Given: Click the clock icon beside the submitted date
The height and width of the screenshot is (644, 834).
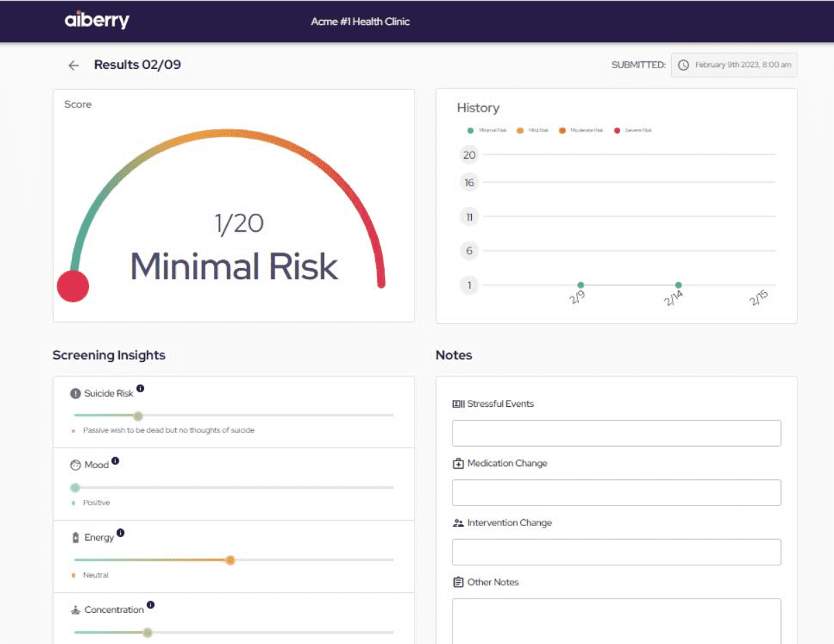Looking at the screenshot, I should click(683, 65).
